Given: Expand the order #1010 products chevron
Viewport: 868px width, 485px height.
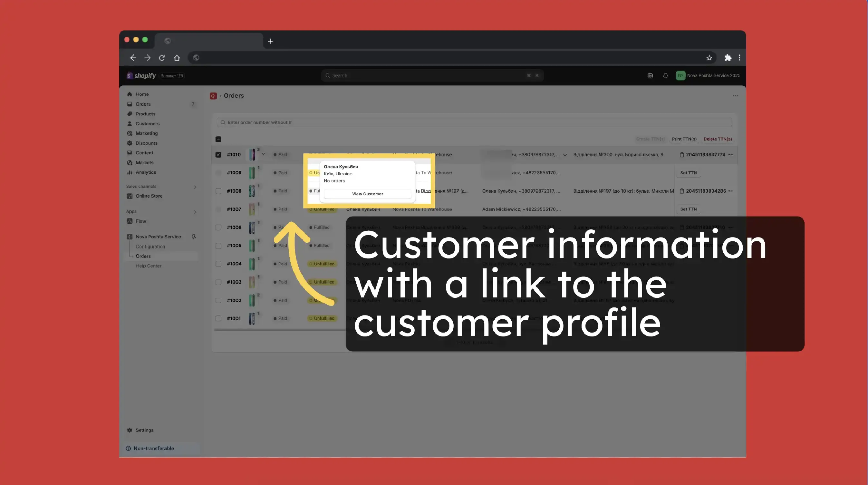Looking at the screenshot, I should click(263, 154).
